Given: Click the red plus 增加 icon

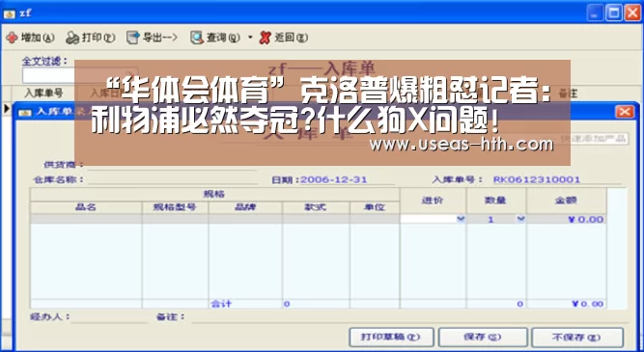Looking at the screenshot, I should 13,38.
